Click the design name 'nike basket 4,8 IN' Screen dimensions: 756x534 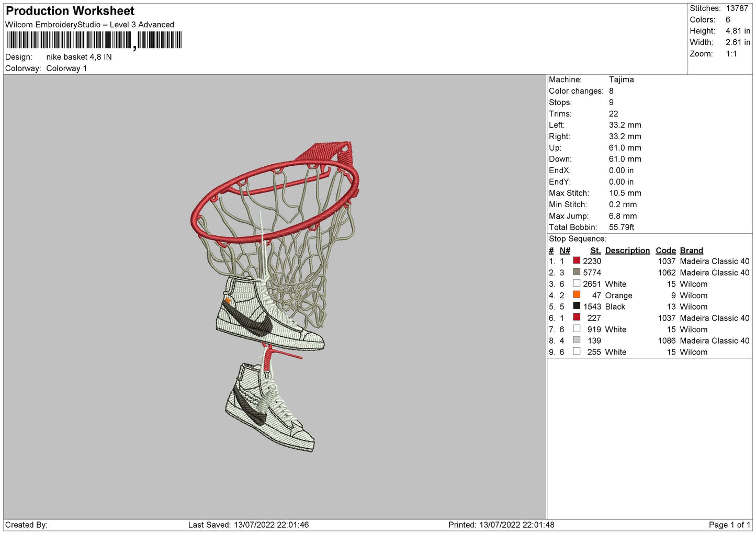click(79, 57)
